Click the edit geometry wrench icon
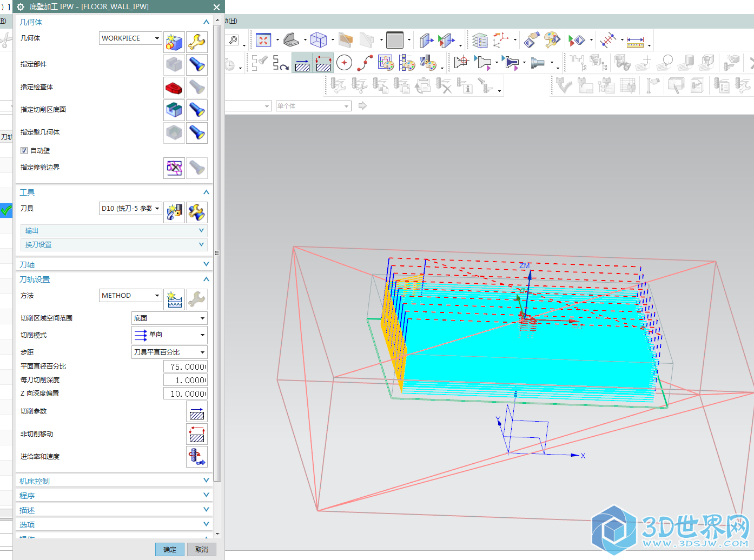Screen dimensions: 754x560 (x=197, y=42)
